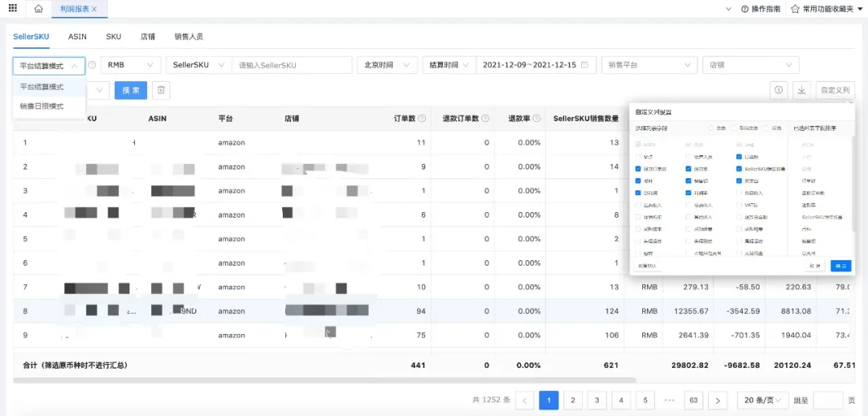This screenshot has height=416, width=868.
Task: Open the 结算时间 dropdown
Action: point(448,65)
